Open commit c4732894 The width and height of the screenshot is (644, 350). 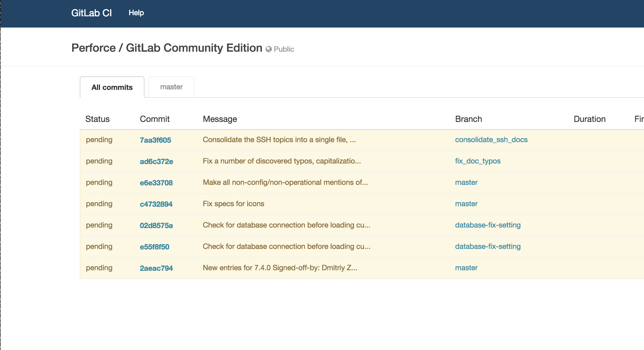156,204
